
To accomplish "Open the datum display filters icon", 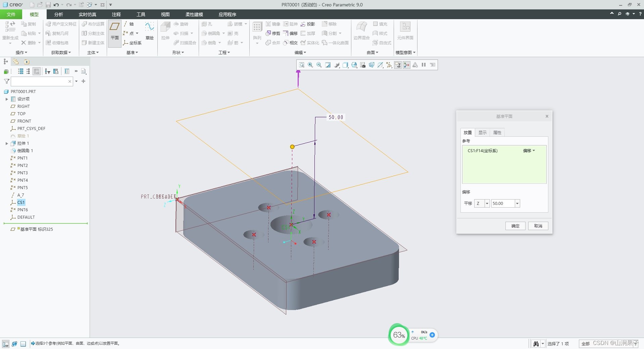I will click(x=389, y=65).
